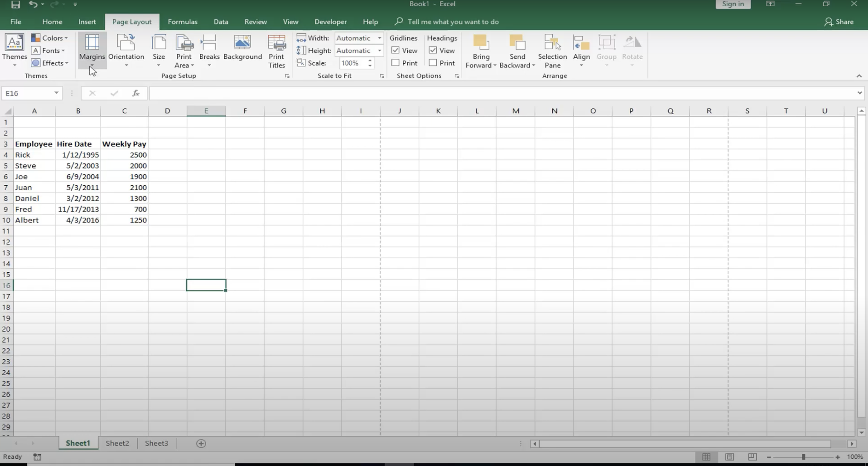This screenshot has height=466, width=868.
Task: Enable Headings Print checkbox
Action: coord(433,63)
